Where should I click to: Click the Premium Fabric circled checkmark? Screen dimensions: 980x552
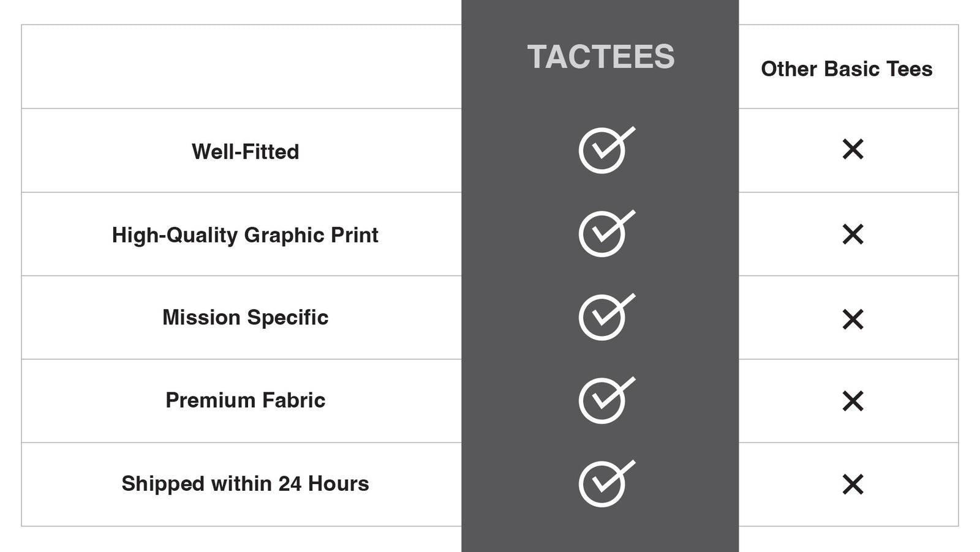pyautogui.click(x=604, y=400)
